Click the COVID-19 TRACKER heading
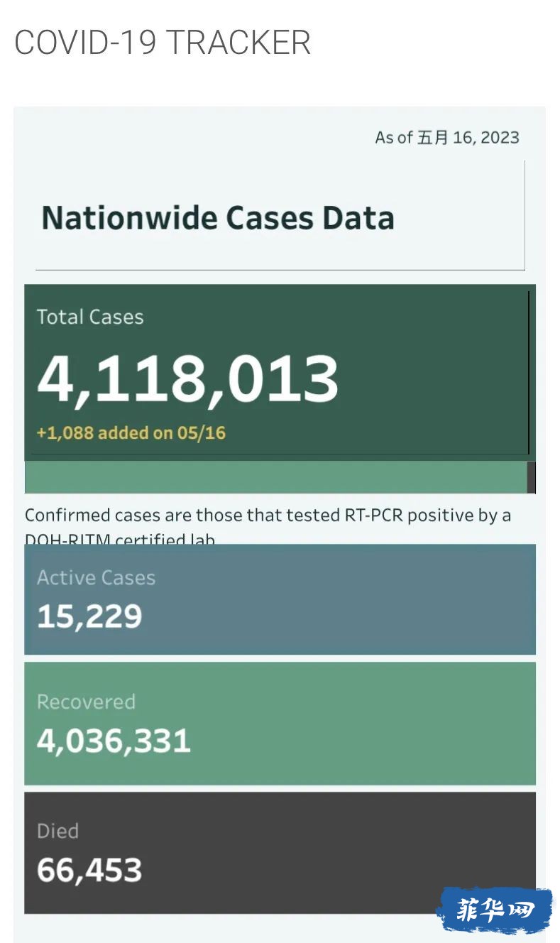Image resolution: width=560 pixels, height=943 pixels. pos(163,43)
